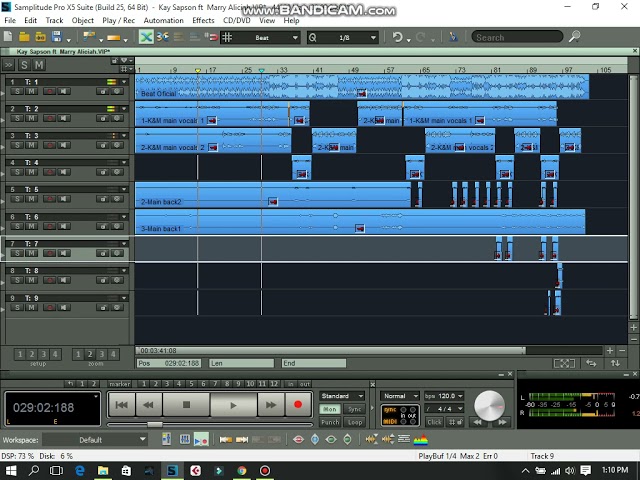Create a new project with the New icon
This screenshot has height=480, width=640.
tap(8, 37)
